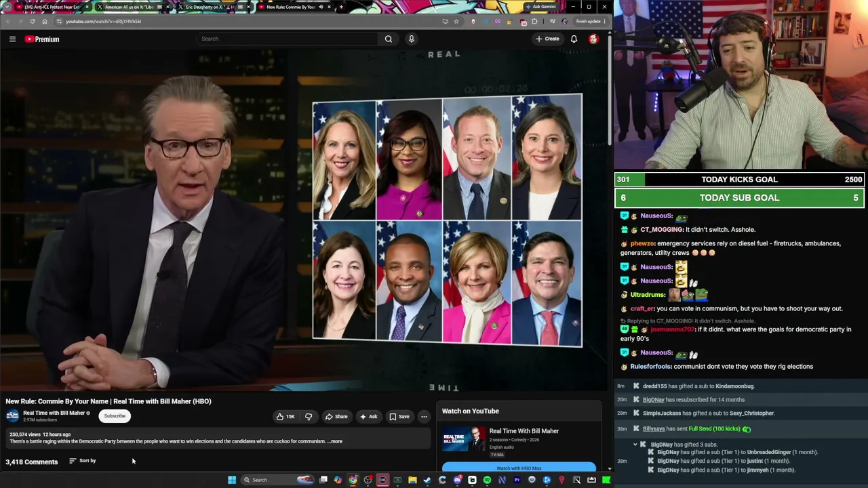This screenshot has height=488, width=868.
Task: Click the 250,574 views upload info
Action: (x=40, y=434)
